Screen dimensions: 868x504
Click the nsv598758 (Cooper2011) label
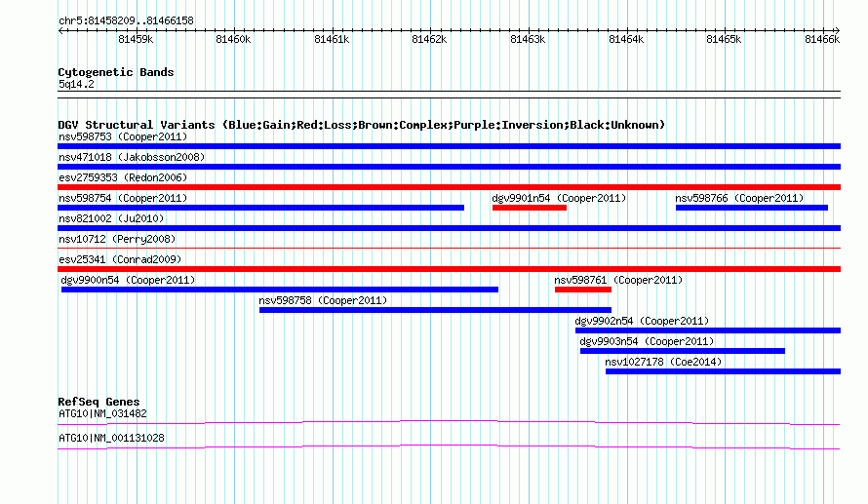[x=323, y=300]
